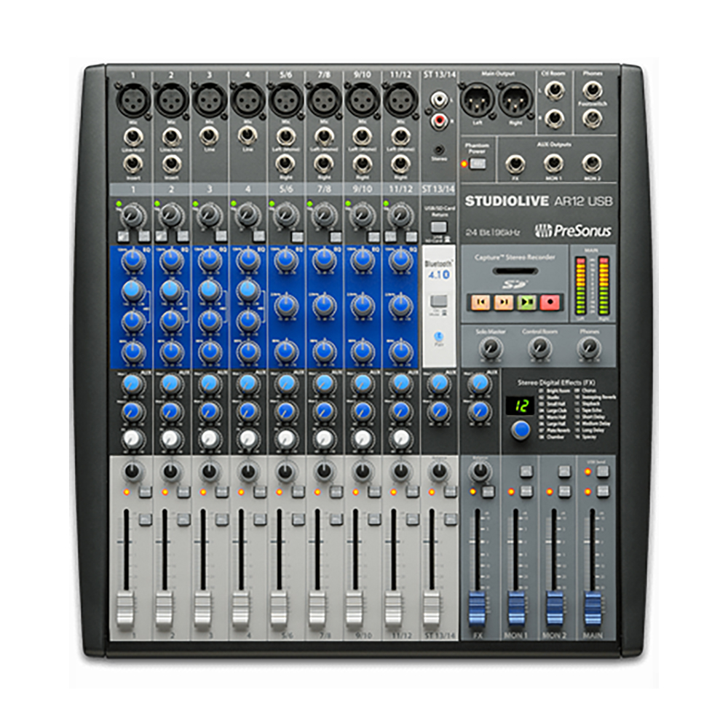
Task: Click the red Record button on the recorder
Action: click(x=550, y=302)
